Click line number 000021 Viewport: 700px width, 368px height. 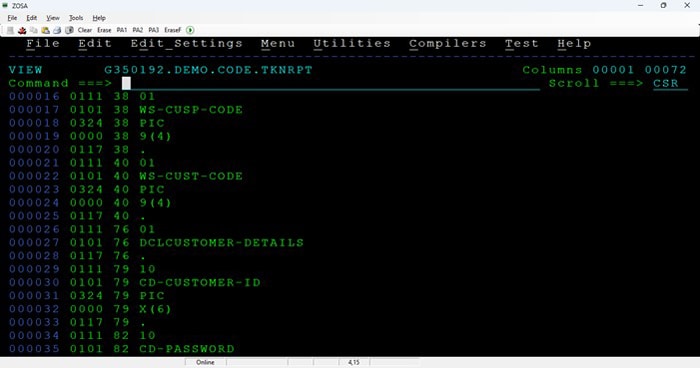[x=34, y=163]
